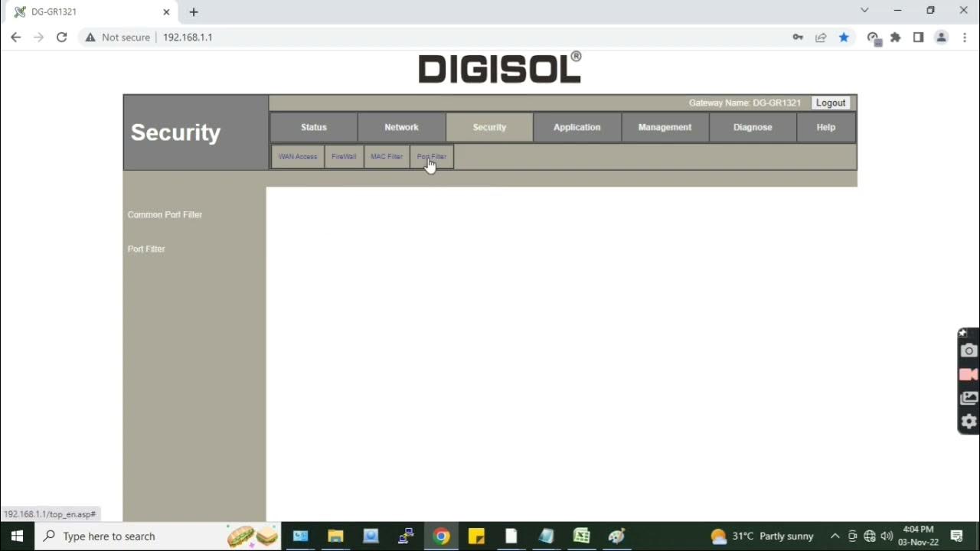Click the share page icon
The image size is (980, 551).
tap(821, 37)
